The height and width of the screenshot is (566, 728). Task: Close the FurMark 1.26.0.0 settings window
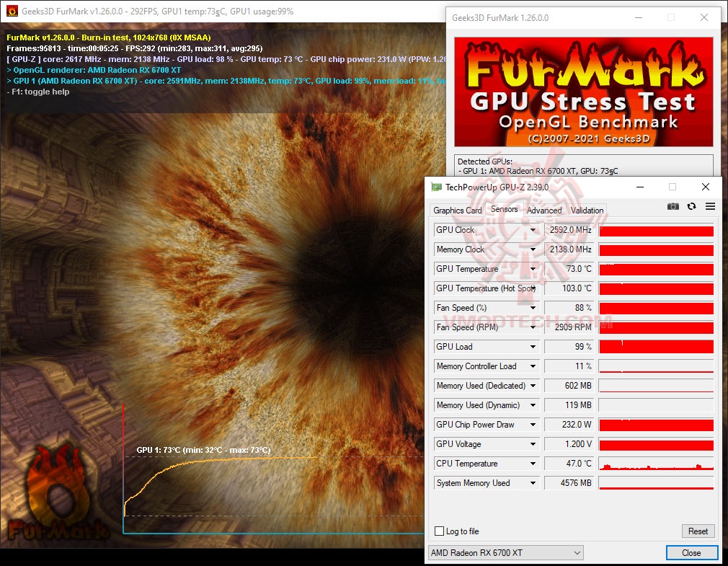704,17
